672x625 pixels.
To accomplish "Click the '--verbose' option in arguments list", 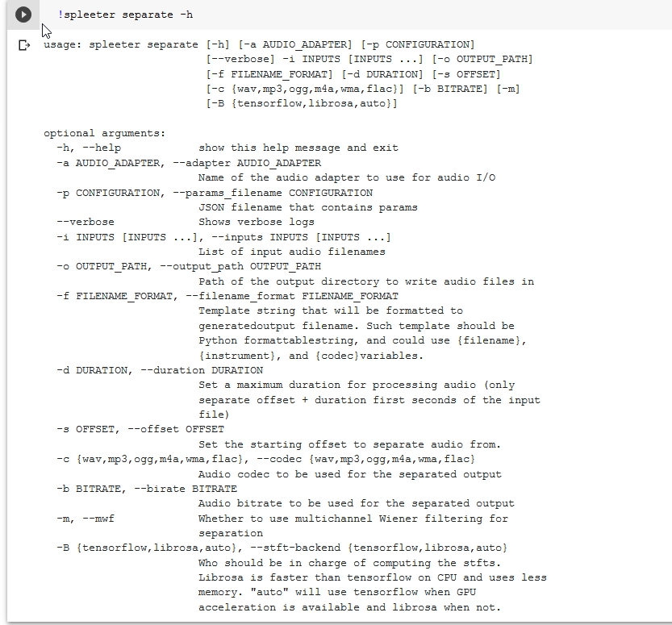I will [86, 222].
